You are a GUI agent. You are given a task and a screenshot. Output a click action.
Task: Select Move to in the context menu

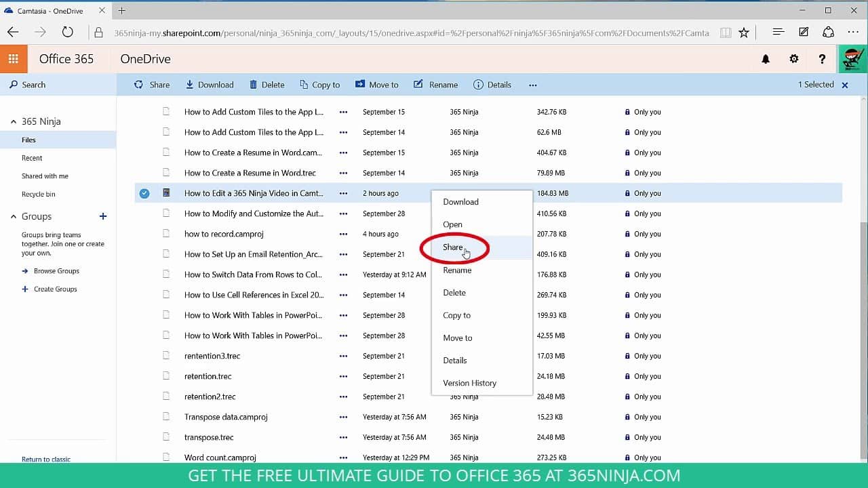pos(482,338)
